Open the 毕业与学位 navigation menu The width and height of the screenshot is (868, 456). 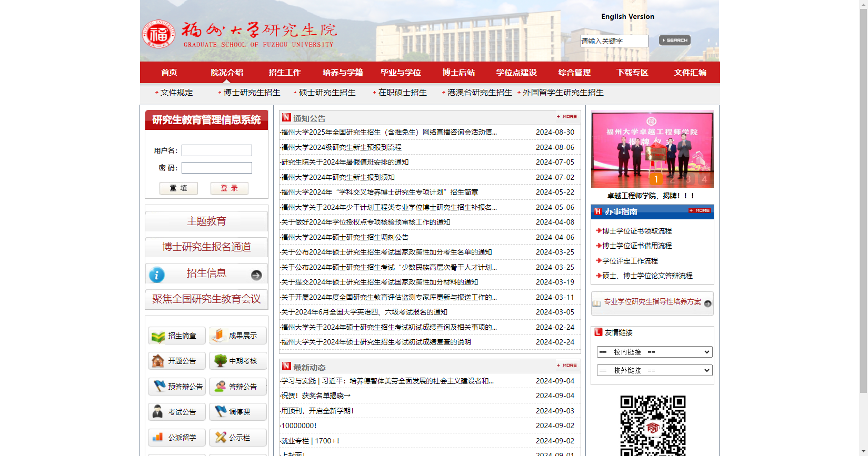[401, 73]
